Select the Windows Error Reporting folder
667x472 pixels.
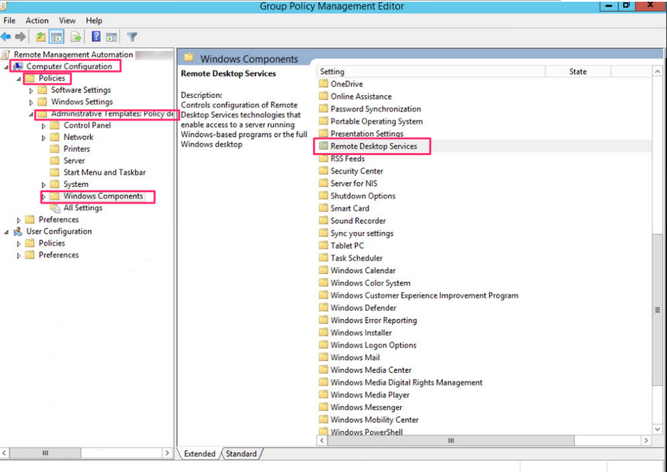pos(373,320)
